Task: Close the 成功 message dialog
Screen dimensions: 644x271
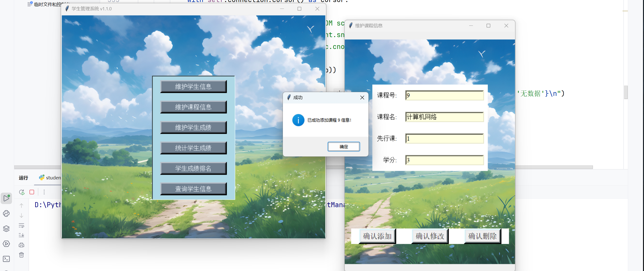Action: (362, 98)
